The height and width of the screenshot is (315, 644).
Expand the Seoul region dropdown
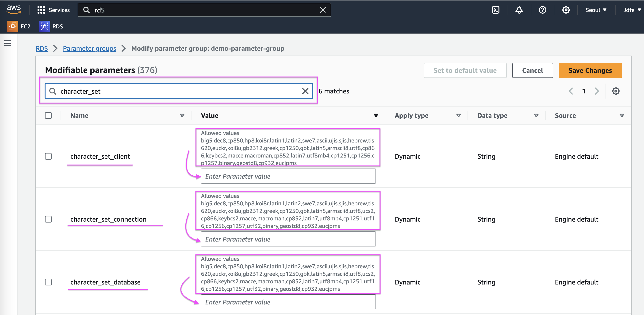(x=596, y=10)
